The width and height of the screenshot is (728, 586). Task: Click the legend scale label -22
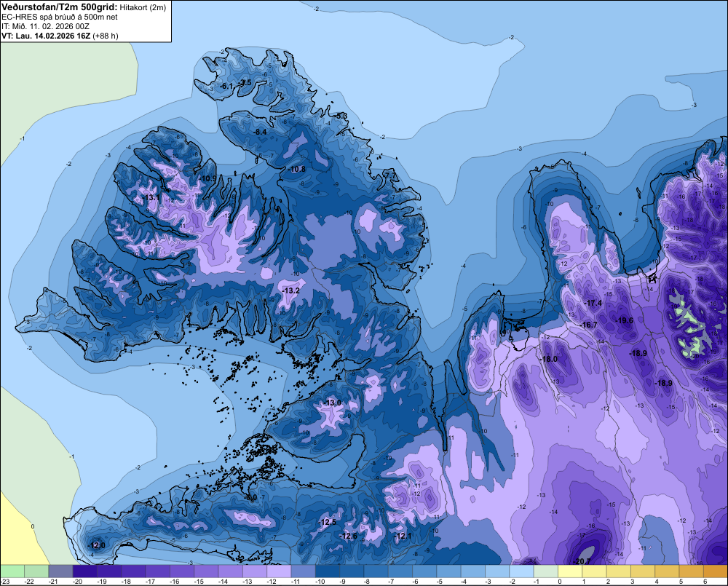pyautogui.click(x=29, y=582)
